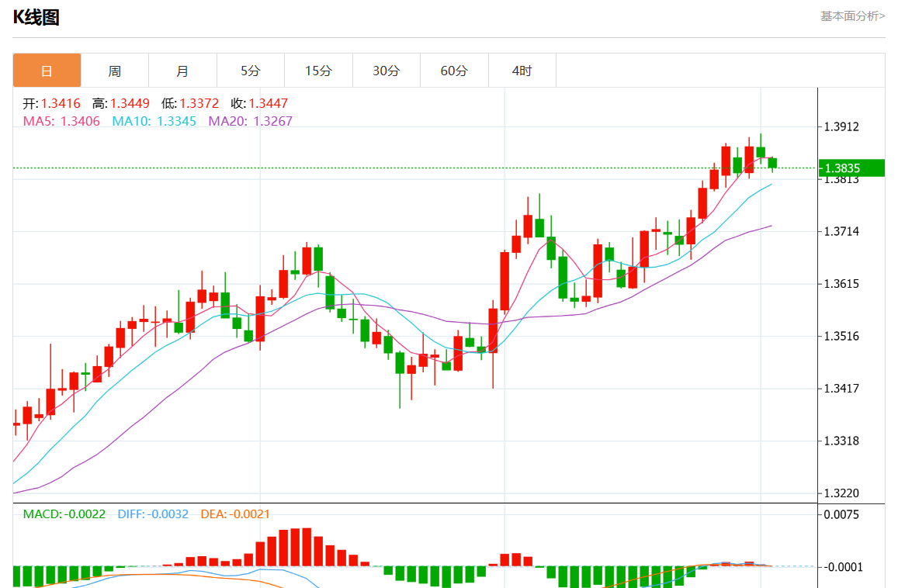Switch to the 月 monthly tab
898x588 pixels.
click(182, 71)
